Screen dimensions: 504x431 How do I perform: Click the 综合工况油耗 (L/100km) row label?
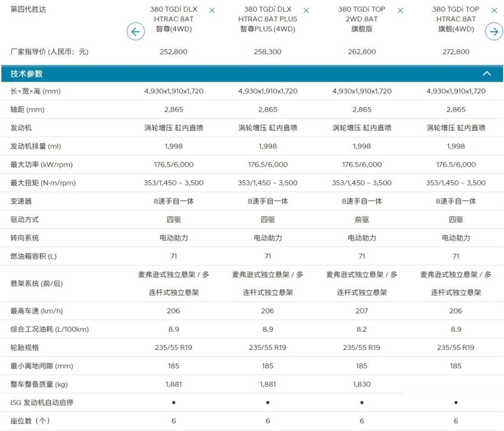[x=50, y=329]
